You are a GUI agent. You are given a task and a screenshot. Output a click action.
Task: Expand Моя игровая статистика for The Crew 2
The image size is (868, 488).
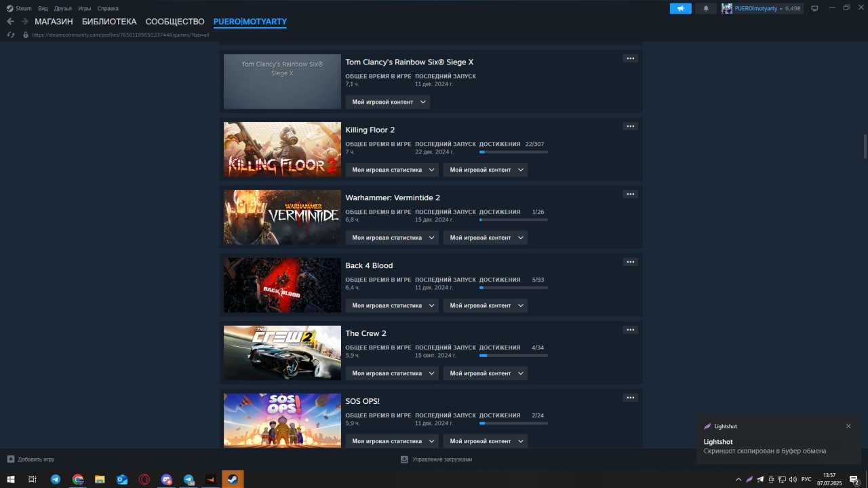[392, 373]
